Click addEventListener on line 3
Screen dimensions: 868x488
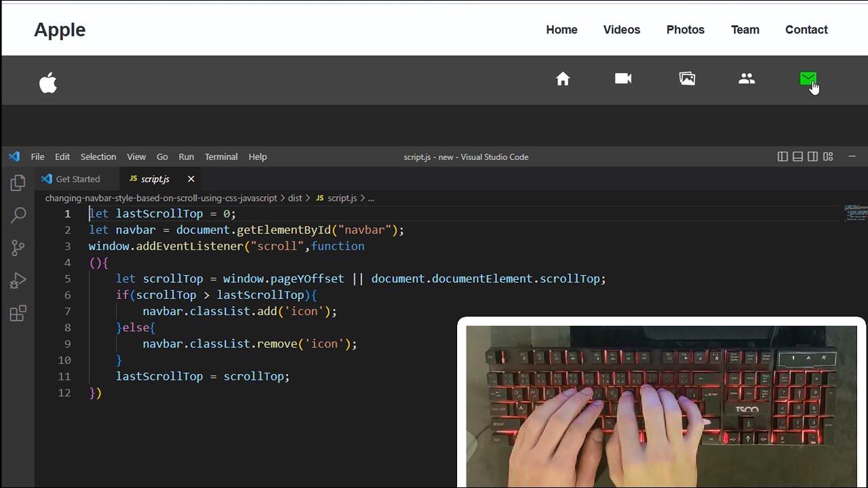(189, 246)
